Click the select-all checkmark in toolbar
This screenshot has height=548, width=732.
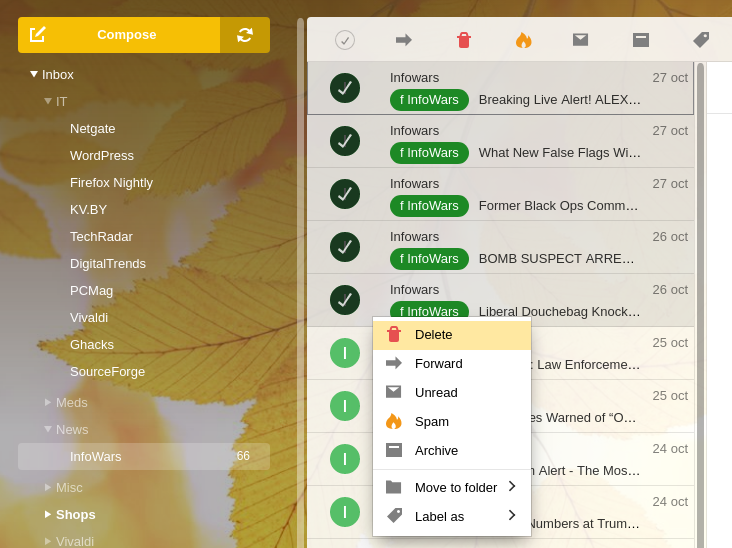click(x=345, y=40)
